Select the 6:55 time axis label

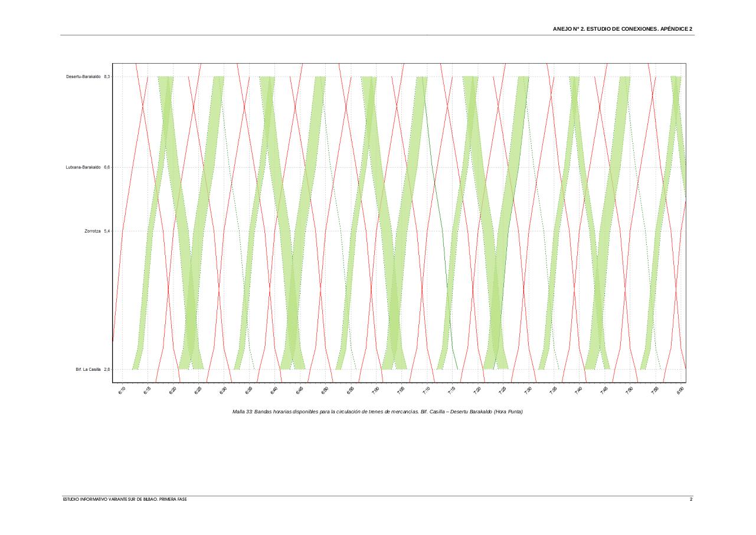pos(350,390)
